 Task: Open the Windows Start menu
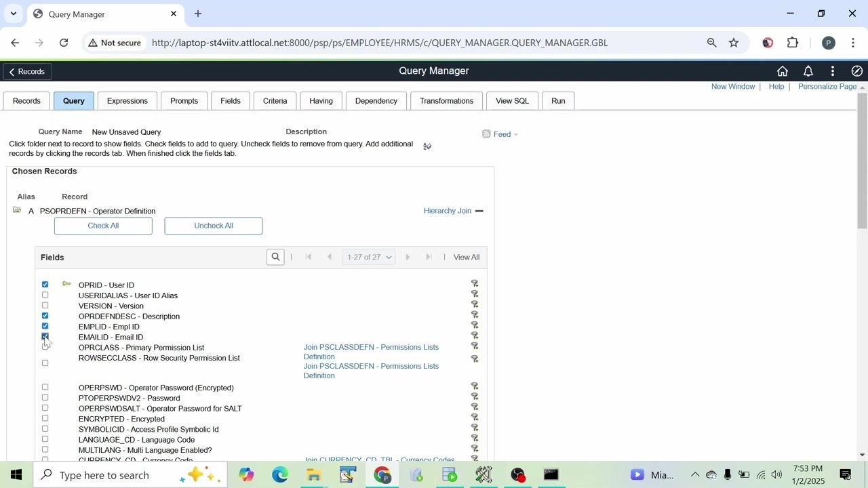tap(17, 475)
